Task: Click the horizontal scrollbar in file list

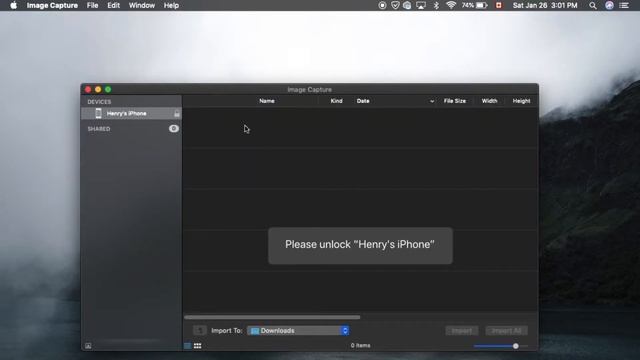Action: click(x=272, y=317)
